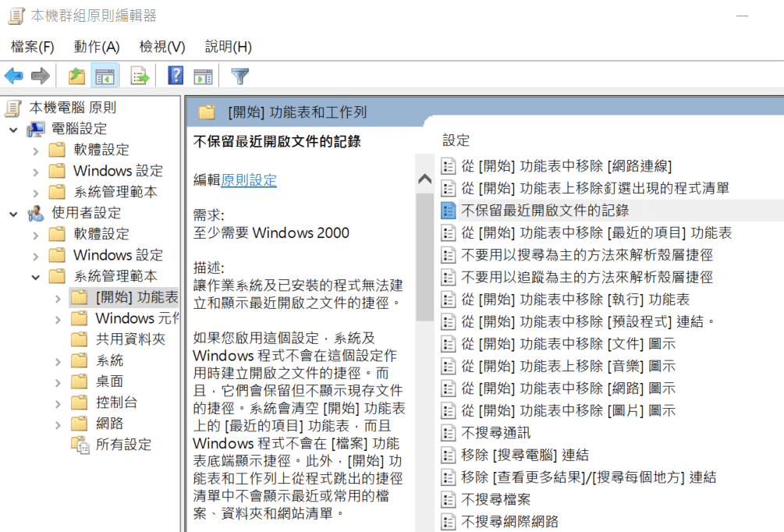Select policy 不要用以搜尋為主的方法來解析殼層捷徑
The image size is (784, 532).
587,255
